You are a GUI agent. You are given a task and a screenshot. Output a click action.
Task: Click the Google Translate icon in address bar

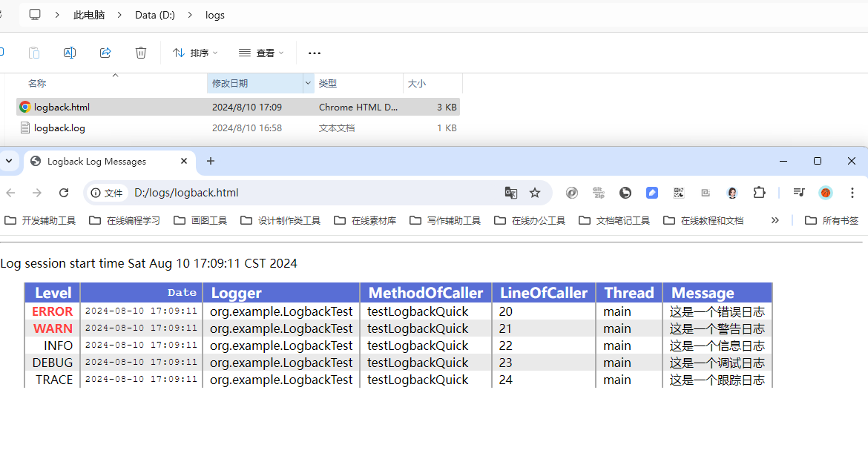[511, 193]
